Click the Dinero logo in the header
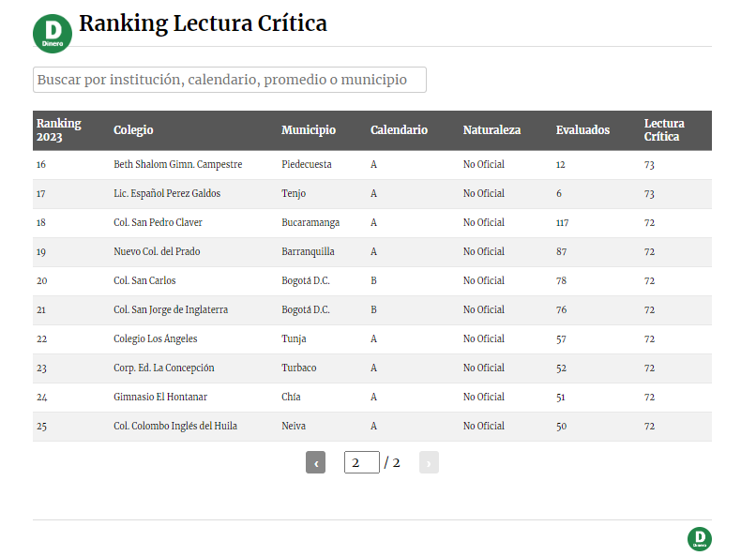 (53, 34)
